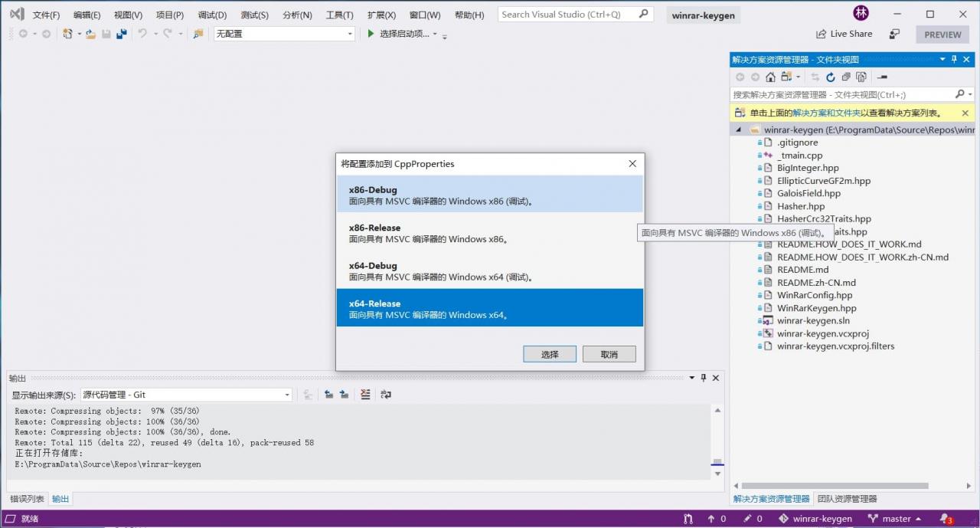Click the 选择 button in dialog
Image resolution: width=980 pixels, height=528 pixels.
550,354
